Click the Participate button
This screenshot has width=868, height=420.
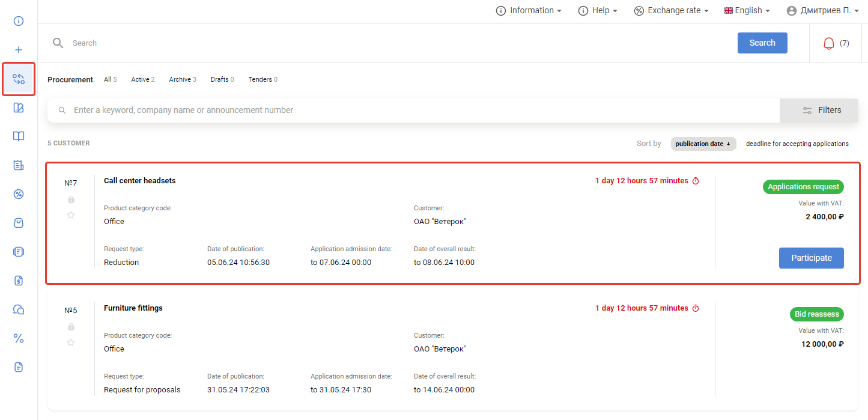812,258
